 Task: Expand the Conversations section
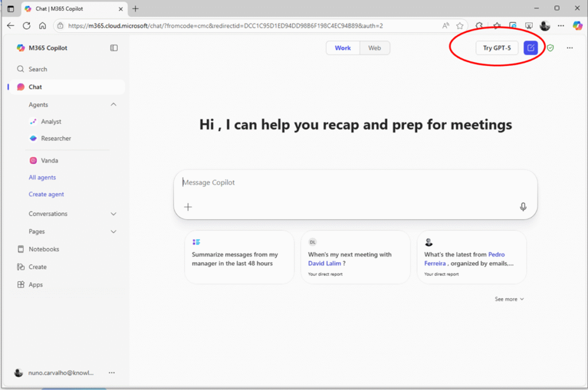(x=114, y=214)
